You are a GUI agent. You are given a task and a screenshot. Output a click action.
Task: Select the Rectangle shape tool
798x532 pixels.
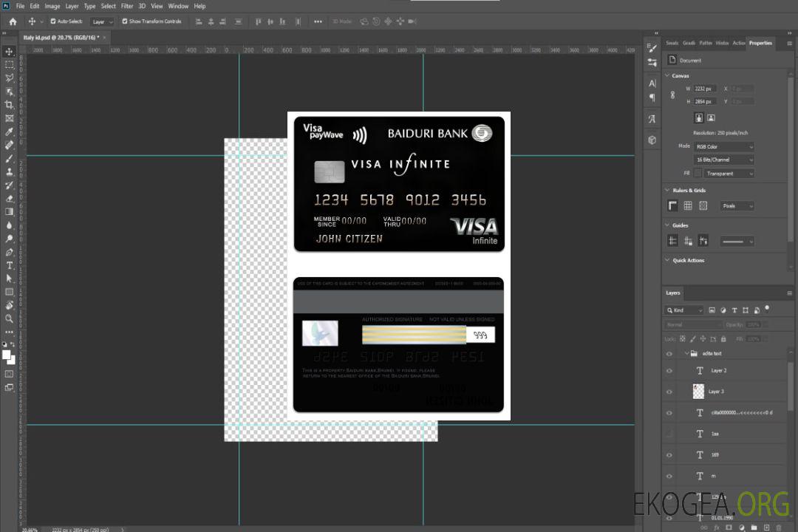coord(9,292)
